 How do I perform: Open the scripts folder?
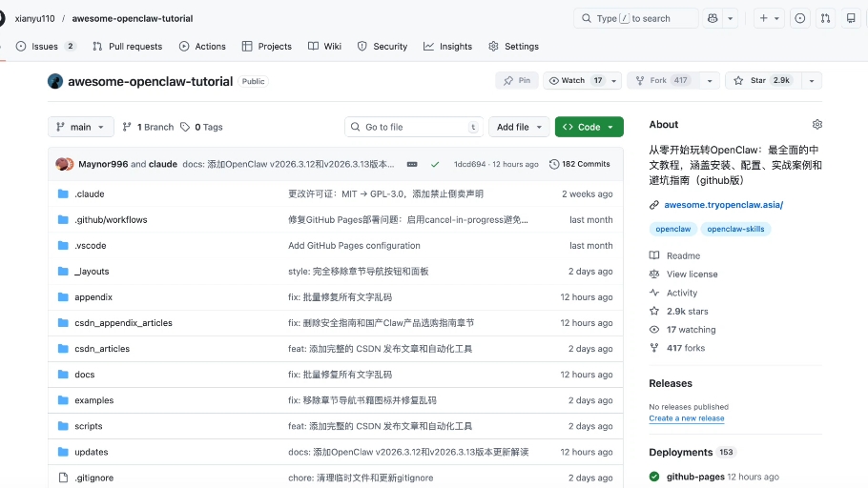tap(89, 427)
